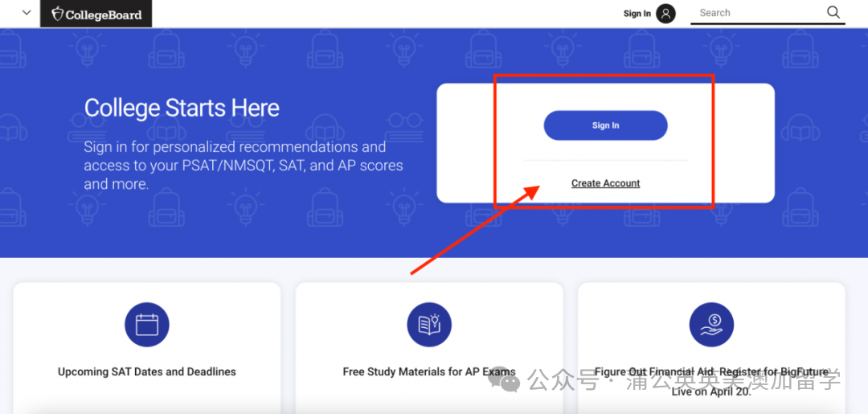Screen dimensions: 868x414
Task: Click the CollegeBoard acorn logo
Action: [57, 14]
